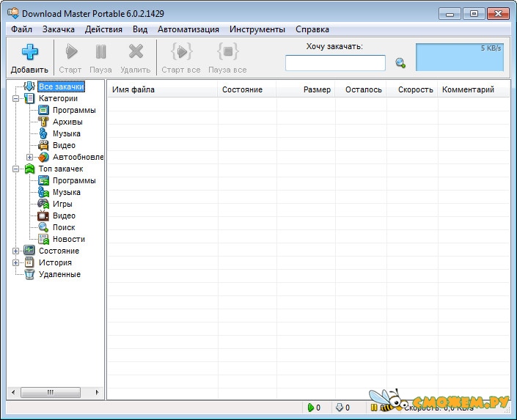This screenshot has height=420, width=517.
Task: Collapse the Топ закачек branch
Action: coord(15,169)
